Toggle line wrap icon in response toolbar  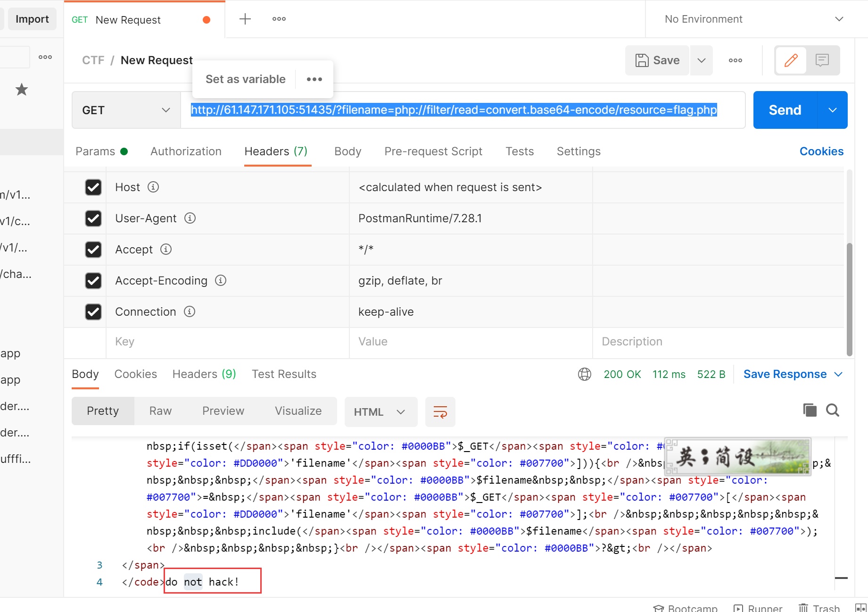coord(440,412)
